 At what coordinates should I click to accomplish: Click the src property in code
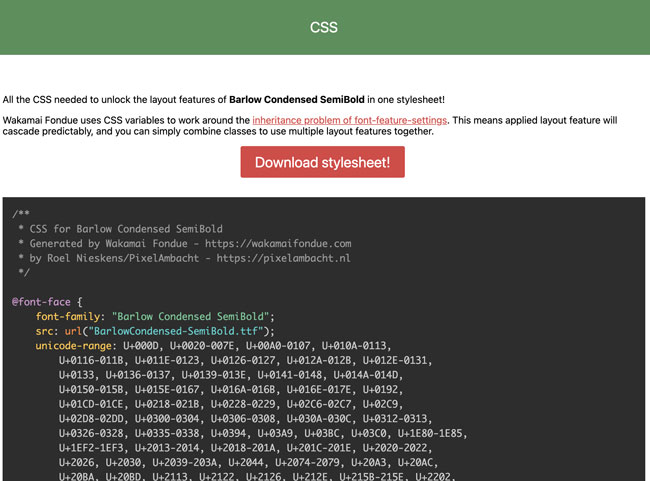coord(44,331)
